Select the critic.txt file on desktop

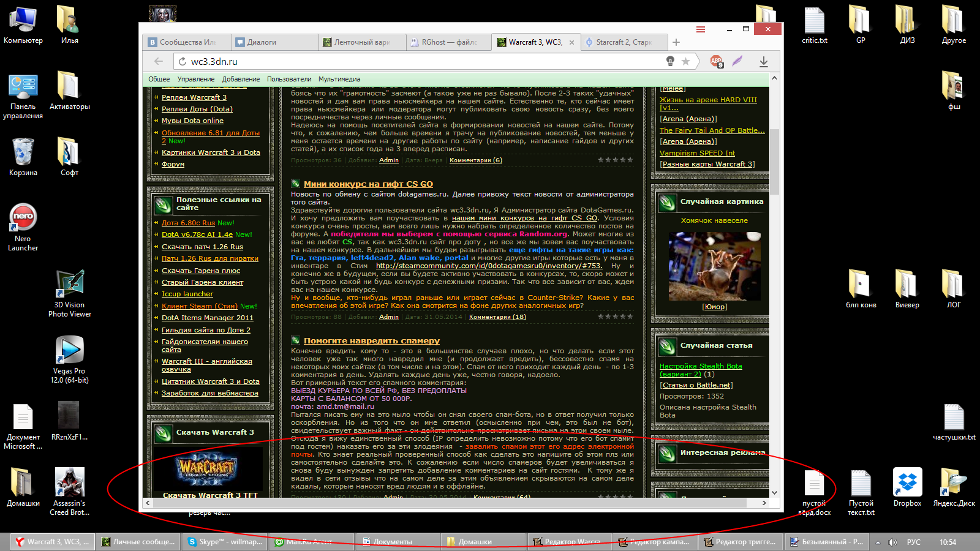[814, 24]
